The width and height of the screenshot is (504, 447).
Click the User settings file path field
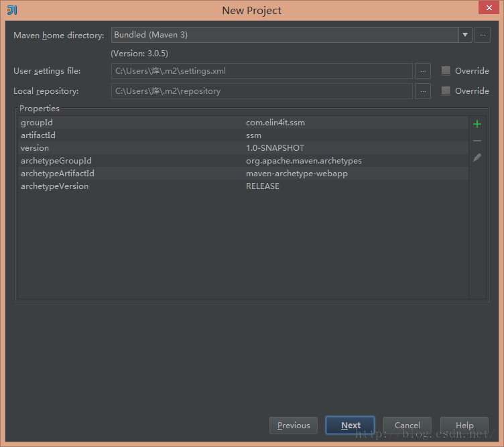pyautogui.click(x=261, y=71)
